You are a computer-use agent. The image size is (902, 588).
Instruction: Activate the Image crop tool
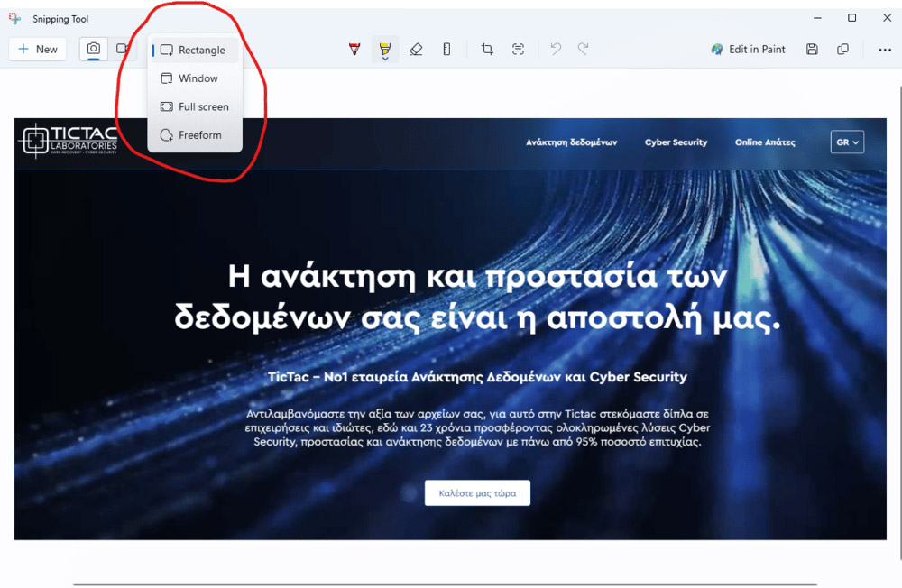(487, 50)
